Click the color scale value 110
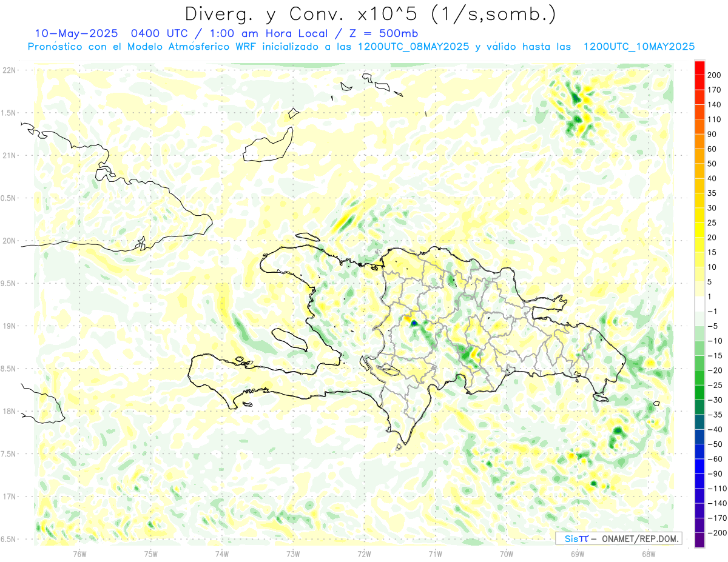Screen dimensions: 728x562 (x=715, y=119)
